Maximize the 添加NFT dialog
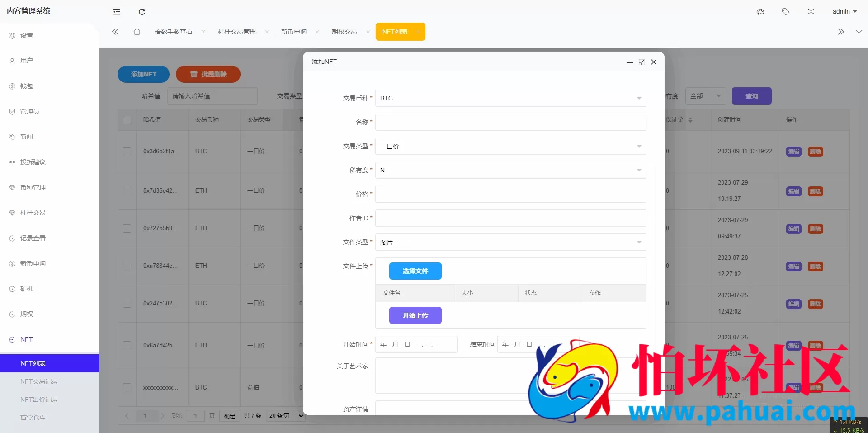 point(642,62)
